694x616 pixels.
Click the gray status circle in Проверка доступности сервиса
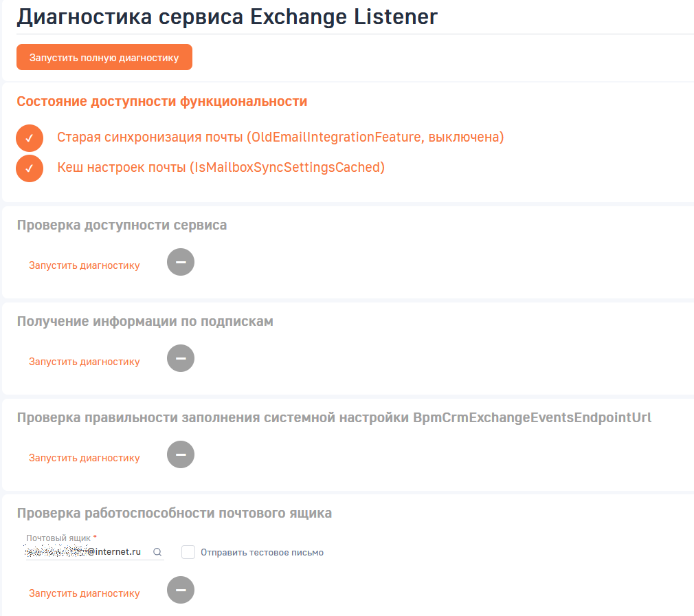click(x=180, y=262)
